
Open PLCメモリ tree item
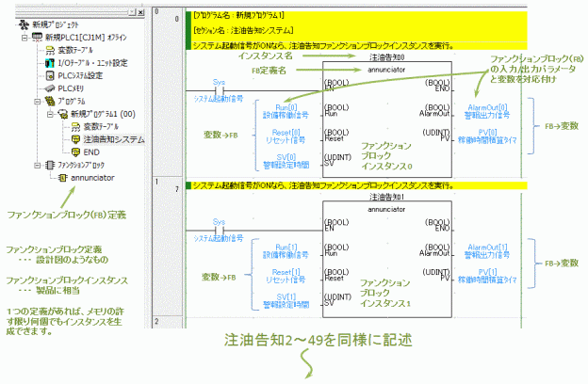point(71,88)
